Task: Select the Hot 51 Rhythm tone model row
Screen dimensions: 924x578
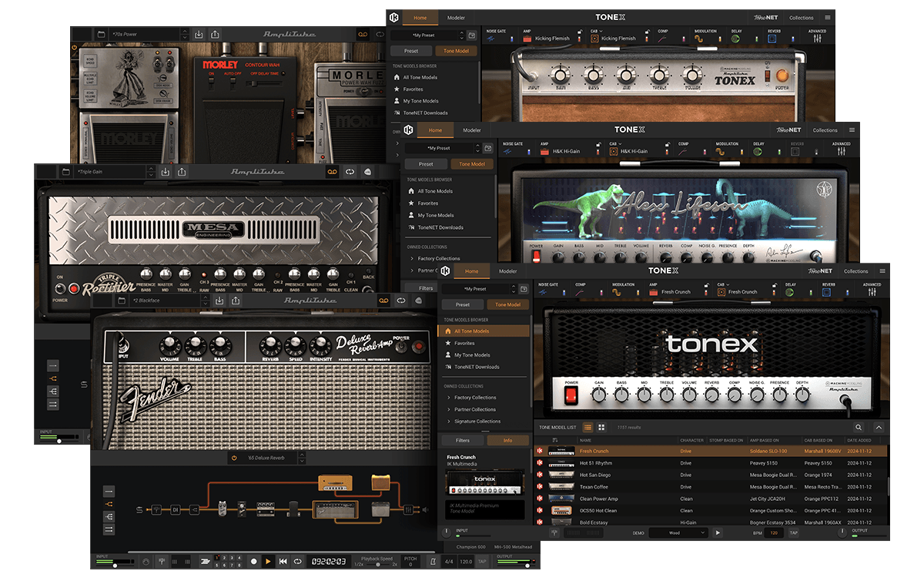Action: 594,463
